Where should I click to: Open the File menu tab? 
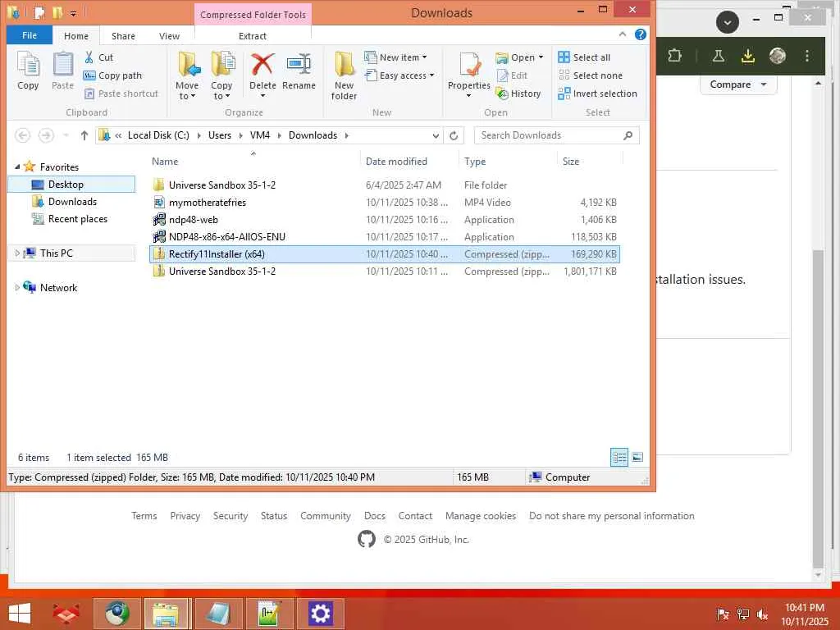pyautogui.click(x=30, y=35)
